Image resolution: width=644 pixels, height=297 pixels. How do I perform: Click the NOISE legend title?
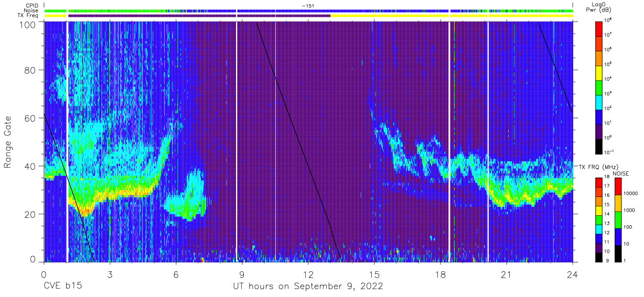pos(620,173)
